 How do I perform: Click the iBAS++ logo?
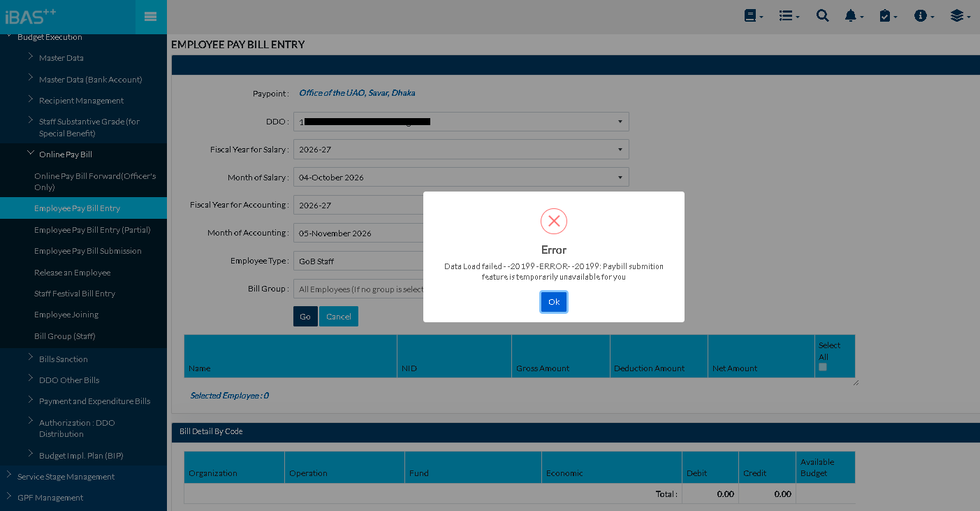[x=31, y=15]
